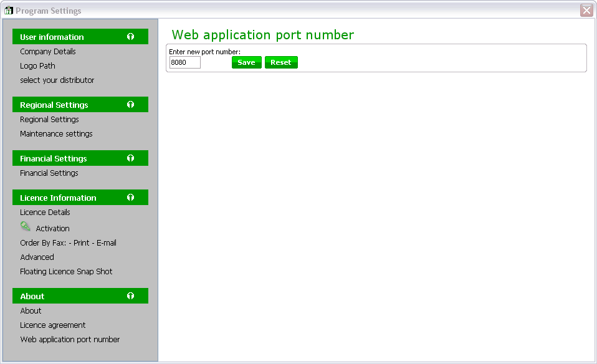The height and width of the screenshot is (364, 597).
Task: Click the Save button
Action: pyautogui.click(x=247, y=62)
